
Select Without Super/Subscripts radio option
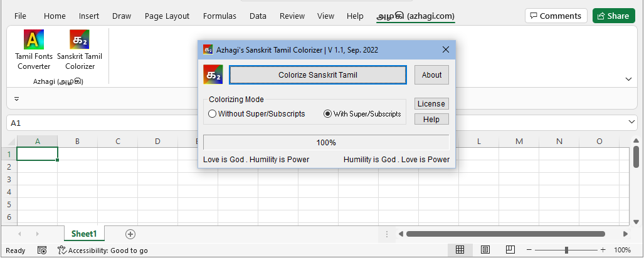pos(256,113)
